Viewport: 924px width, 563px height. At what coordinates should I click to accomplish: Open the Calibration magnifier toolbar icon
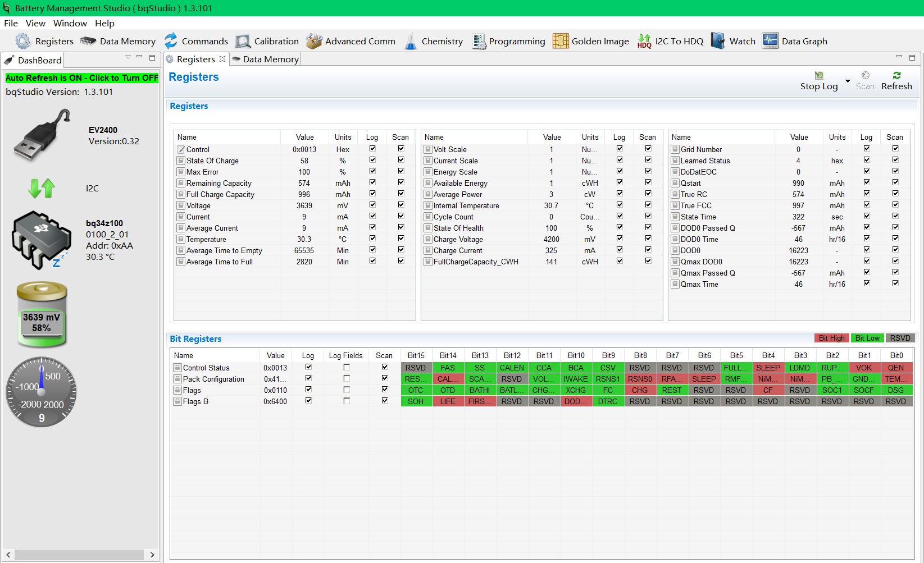[243, 41]
